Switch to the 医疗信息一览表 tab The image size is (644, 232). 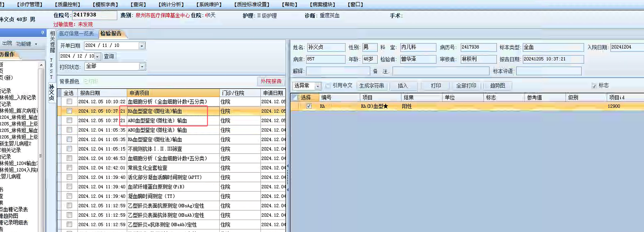tap(76, 33)
